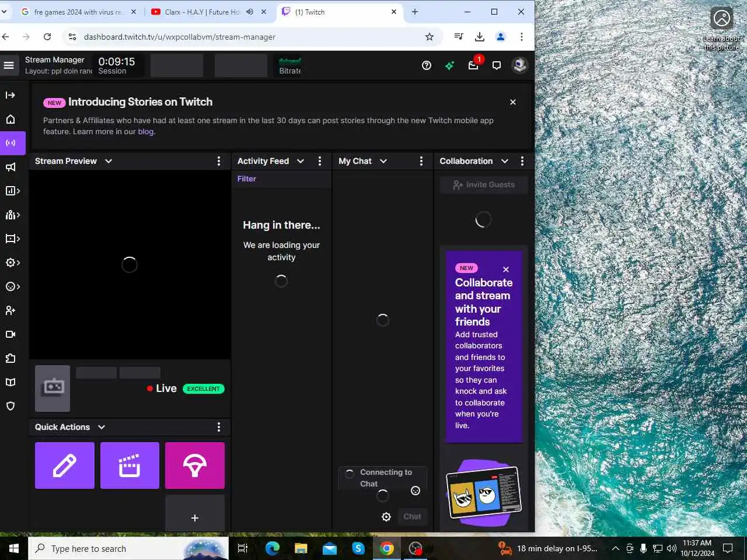The width and height of the screenshot is (747, 560).
Task: Select the Stream Manager broadcast icon
Action: coord(11,143)
